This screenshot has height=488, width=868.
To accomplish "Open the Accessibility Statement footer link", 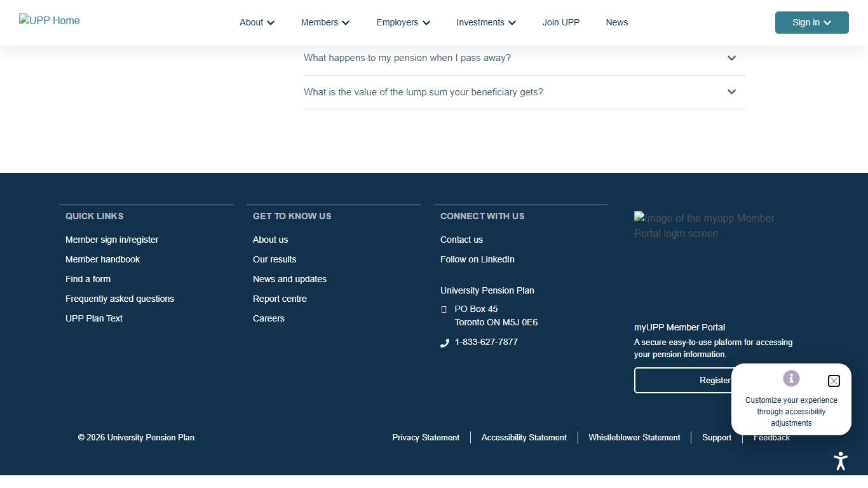I will [524, 438].
